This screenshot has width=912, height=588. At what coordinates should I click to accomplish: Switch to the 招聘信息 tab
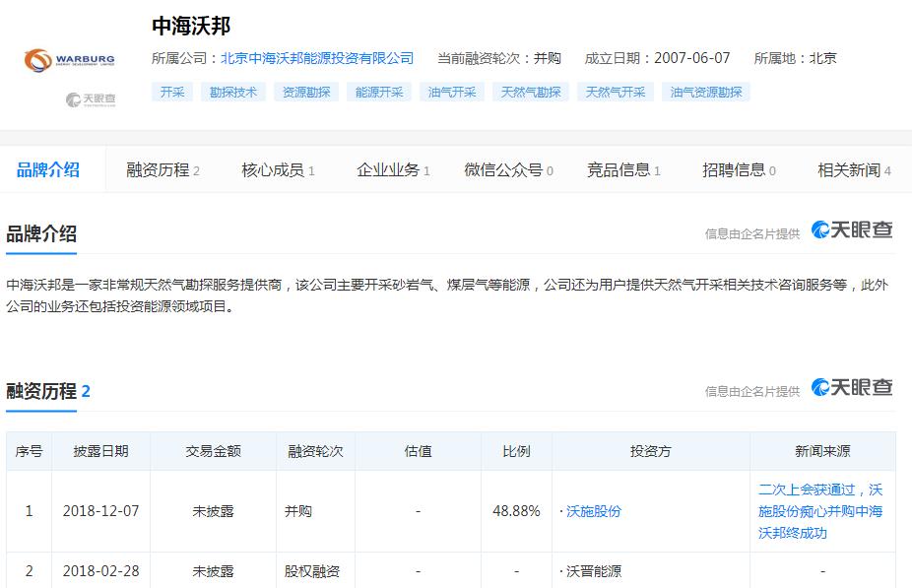(x=739, y=169)
